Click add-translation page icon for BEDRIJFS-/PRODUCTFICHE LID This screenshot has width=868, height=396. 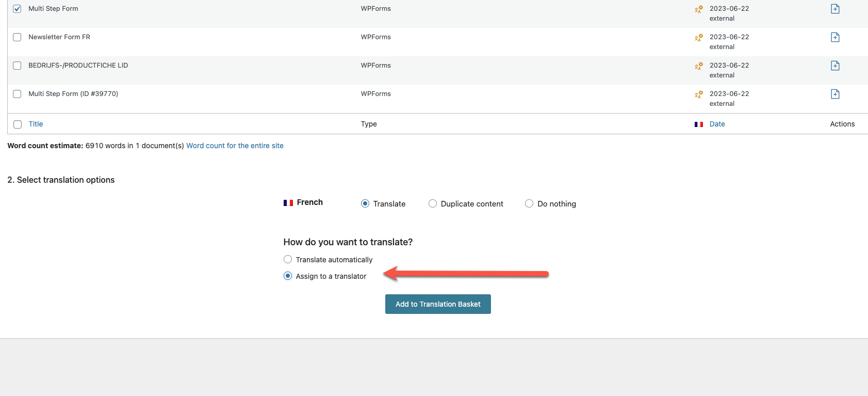pyautogui.click(x=835, y=66)
